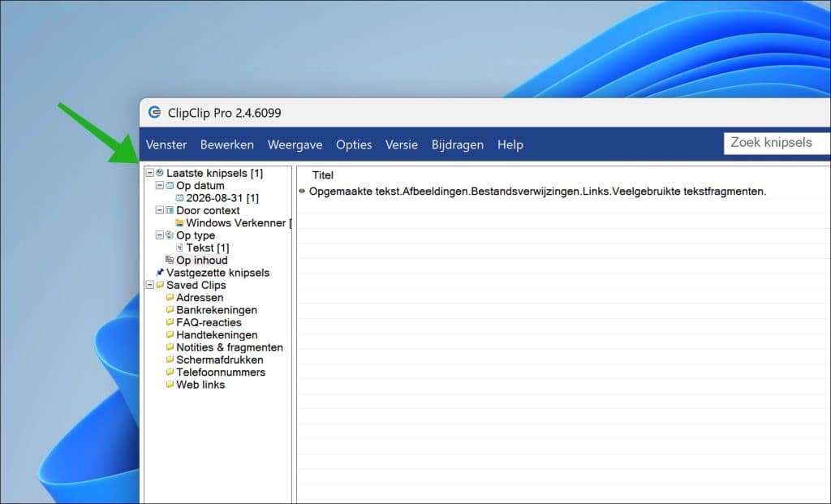Click the Telefoonnummers folder icon
The height and width of the screenshot is (504, 831).
click(170, 372)
